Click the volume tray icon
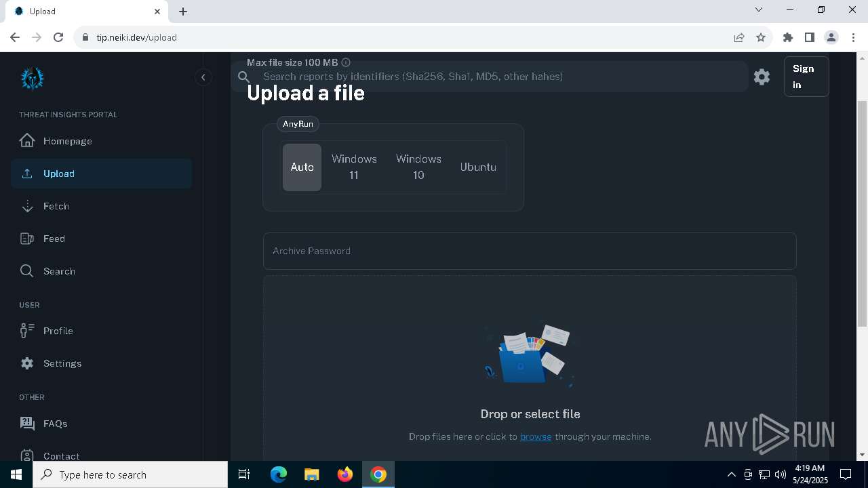Viewport: 868px width, 488px height. 781,474
